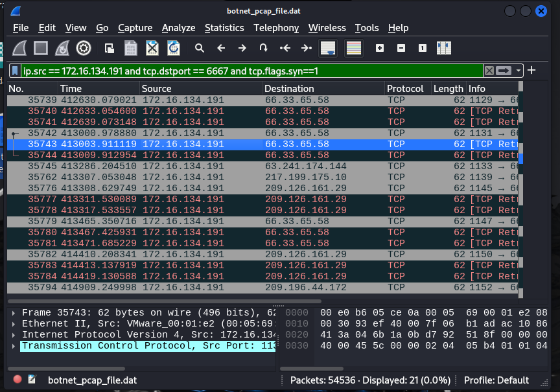This screenshot has height=392, width=560.
Task: Expand Internet Protocol Version 4 details
Action: [x=15, y=334]
